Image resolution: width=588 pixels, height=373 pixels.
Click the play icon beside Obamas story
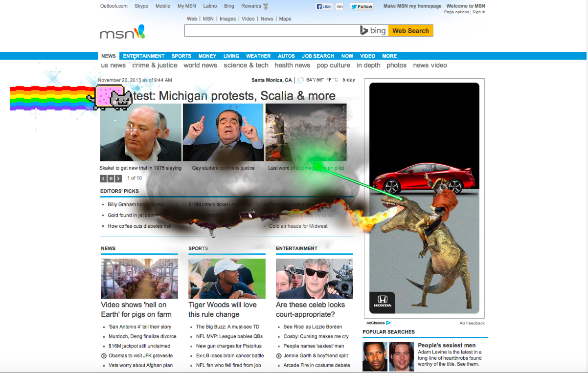coord(104,356)
